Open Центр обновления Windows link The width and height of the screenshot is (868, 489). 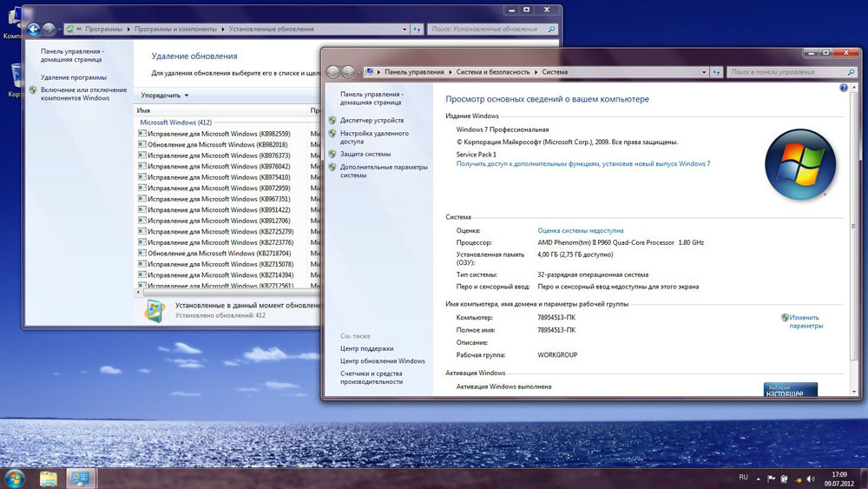tap(383, 360)
